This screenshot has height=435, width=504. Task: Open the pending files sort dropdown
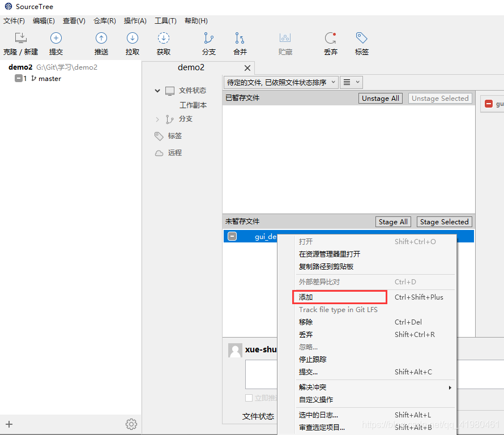281,82
